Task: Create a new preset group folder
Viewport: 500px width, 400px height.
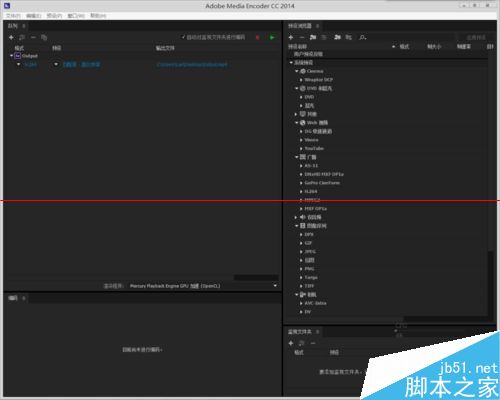Action: pyautogui.click(x=313, y=37)
